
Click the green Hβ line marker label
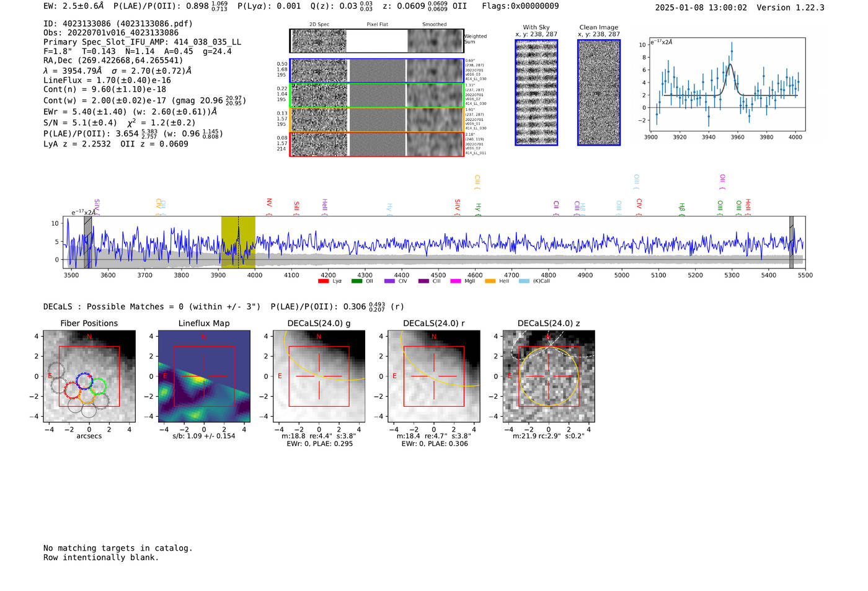[682, 207]
